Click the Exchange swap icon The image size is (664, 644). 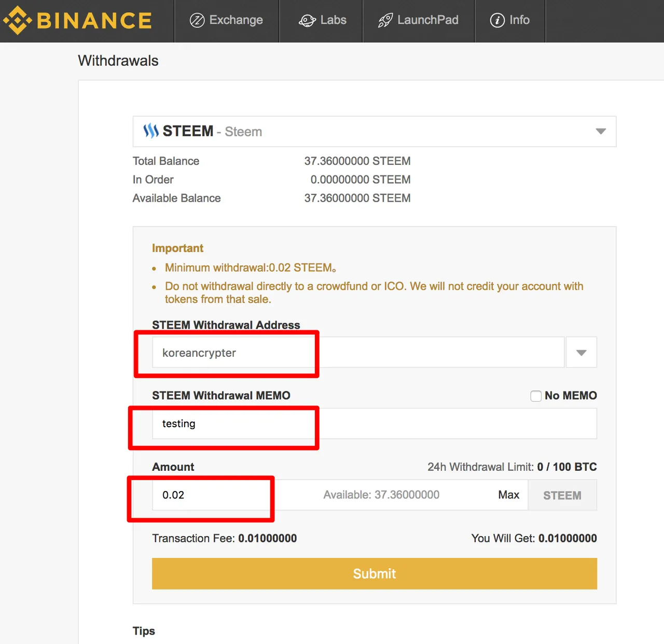[197, 20]
